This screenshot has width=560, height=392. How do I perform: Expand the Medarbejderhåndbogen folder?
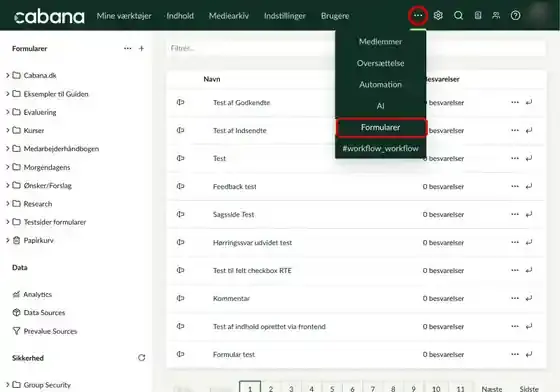(8, 149)
